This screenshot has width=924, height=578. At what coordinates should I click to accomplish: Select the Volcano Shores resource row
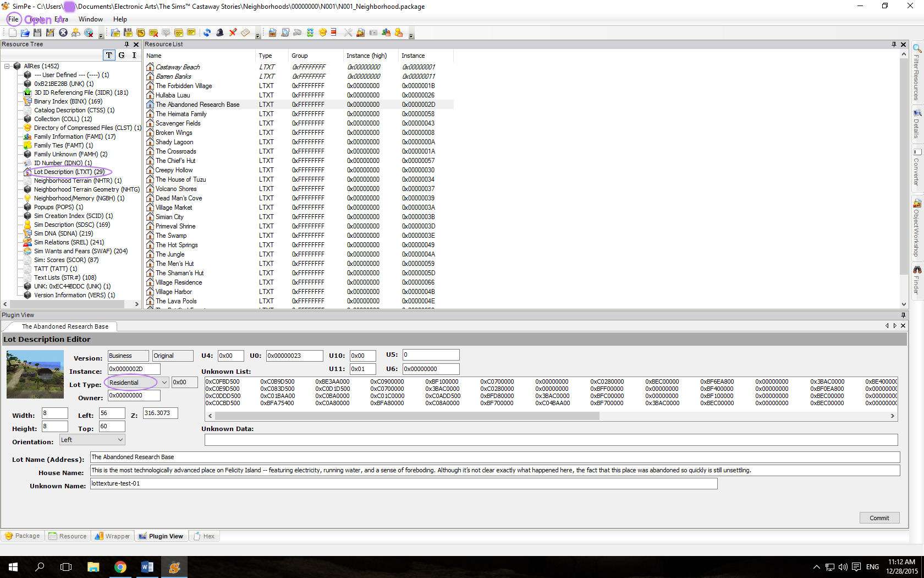pos(299,189)
